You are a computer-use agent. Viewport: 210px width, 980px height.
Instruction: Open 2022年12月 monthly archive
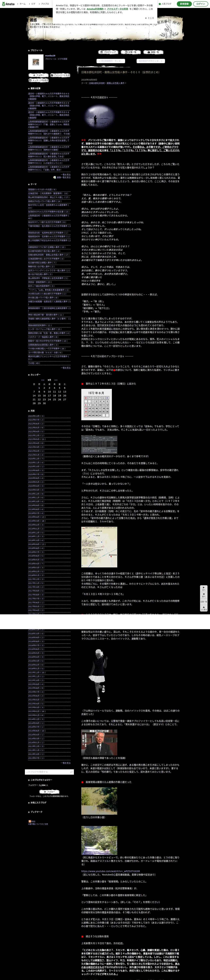click(36, 416)
